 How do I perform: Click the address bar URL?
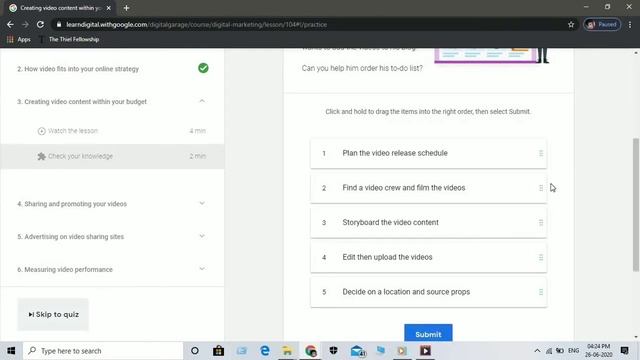click(x=196, y=24)
